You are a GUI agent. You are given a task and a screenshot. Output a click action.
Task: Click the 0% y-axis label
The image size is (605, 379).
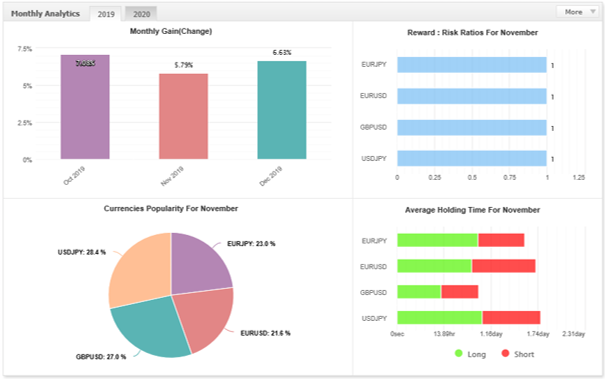tap(27, 160)
